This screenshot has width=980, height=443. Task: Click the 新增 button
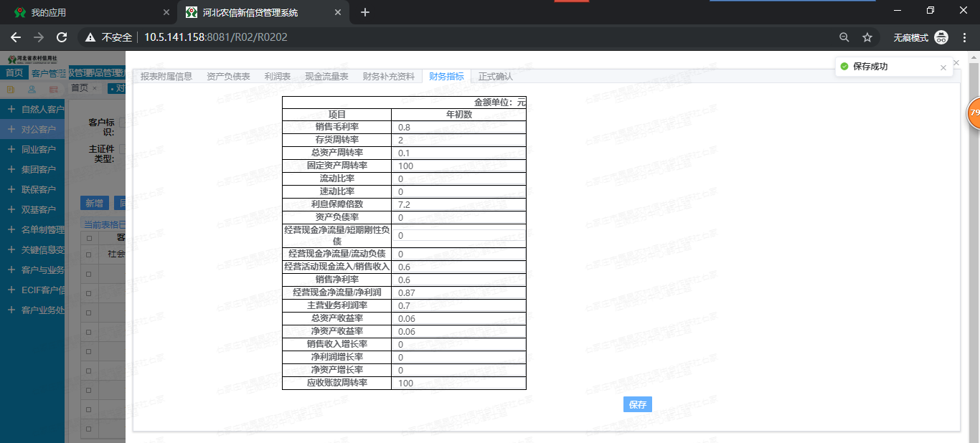click(x=95, y=203)
